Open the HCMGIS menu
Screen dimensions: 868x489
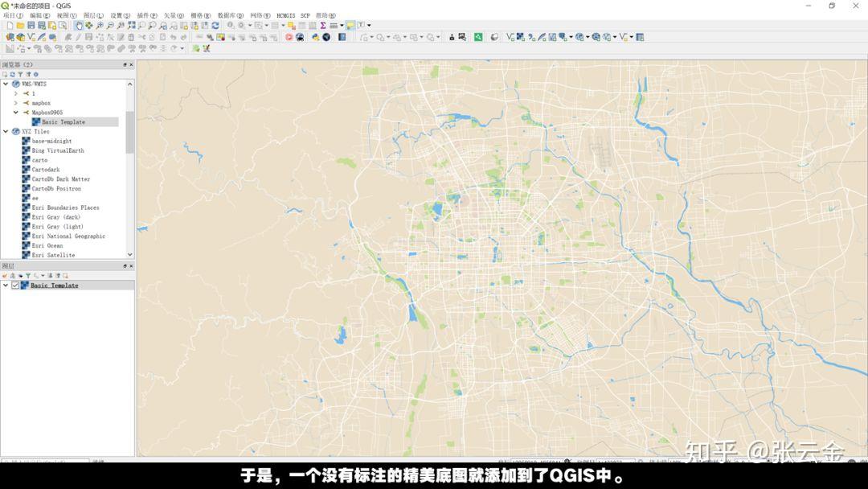click(x=285, y=15)
